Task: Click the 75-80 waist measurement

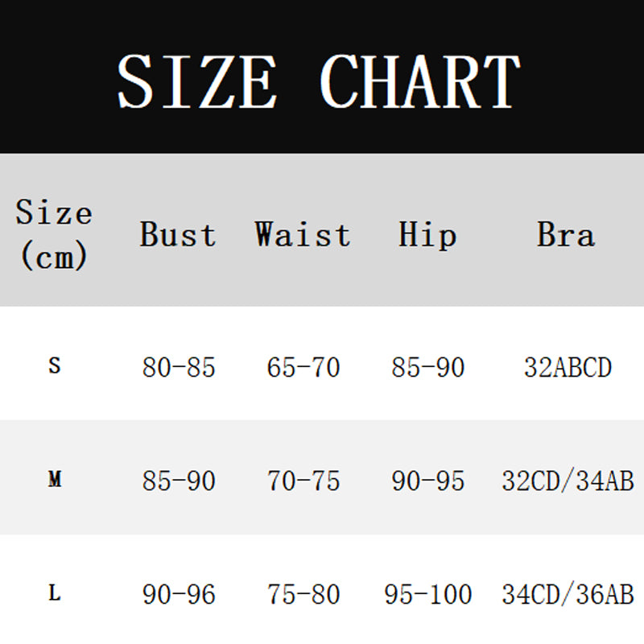Action: 303,594
